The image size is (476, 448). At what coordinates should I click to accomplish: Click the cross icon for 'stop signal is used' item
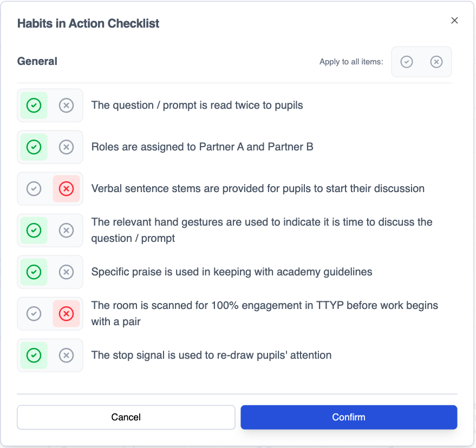(x=66, y=355)
